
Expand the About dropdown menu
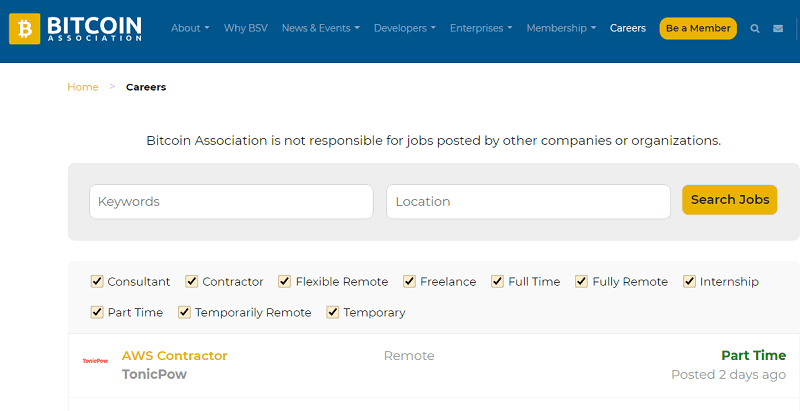[190, 28]
